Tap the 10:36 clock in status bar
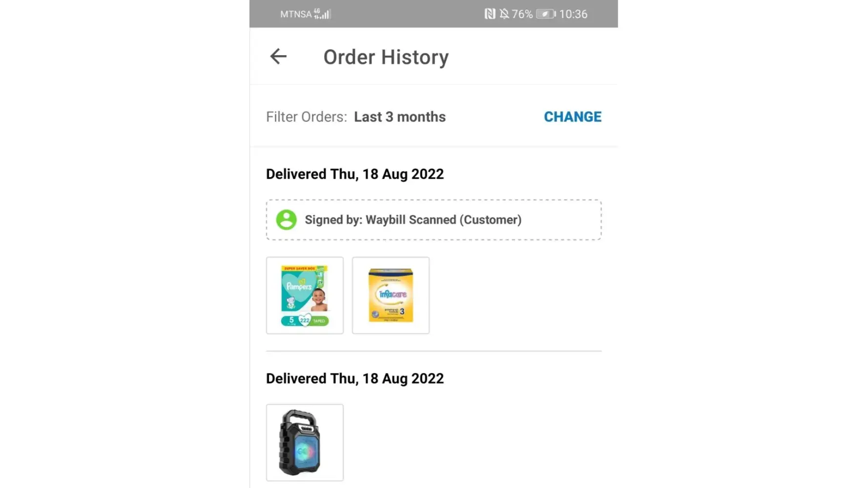Image resolution: width=868 pixels, height=488 pixels. 573,14
